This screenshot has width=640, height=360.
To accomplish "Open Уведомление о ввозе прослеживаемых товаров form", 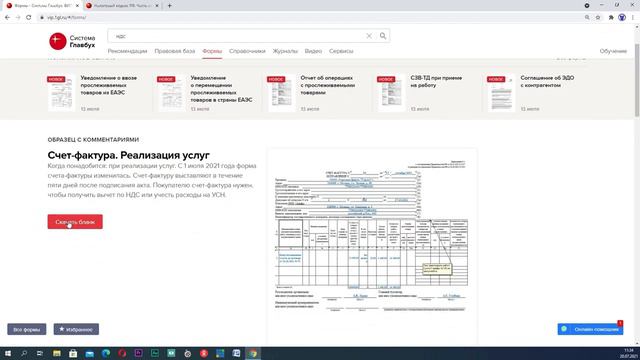I will 109,85.
